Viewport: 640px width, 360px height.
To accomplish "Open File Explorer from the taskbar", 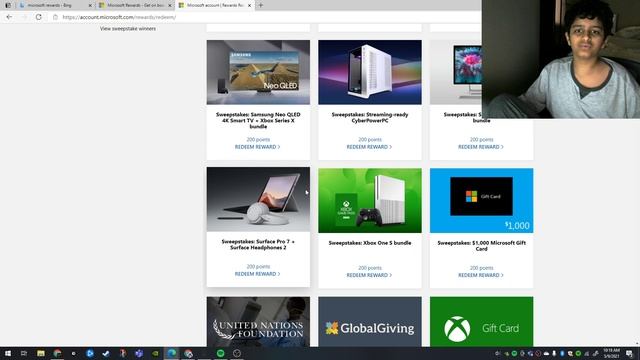I will (x=41, y=353).
